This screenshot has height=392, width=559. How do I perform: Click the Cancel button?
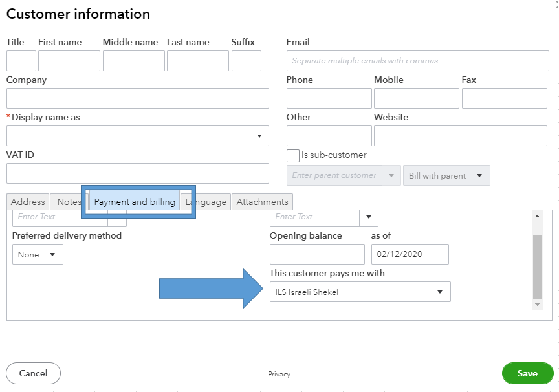click(x=33, y=373)
